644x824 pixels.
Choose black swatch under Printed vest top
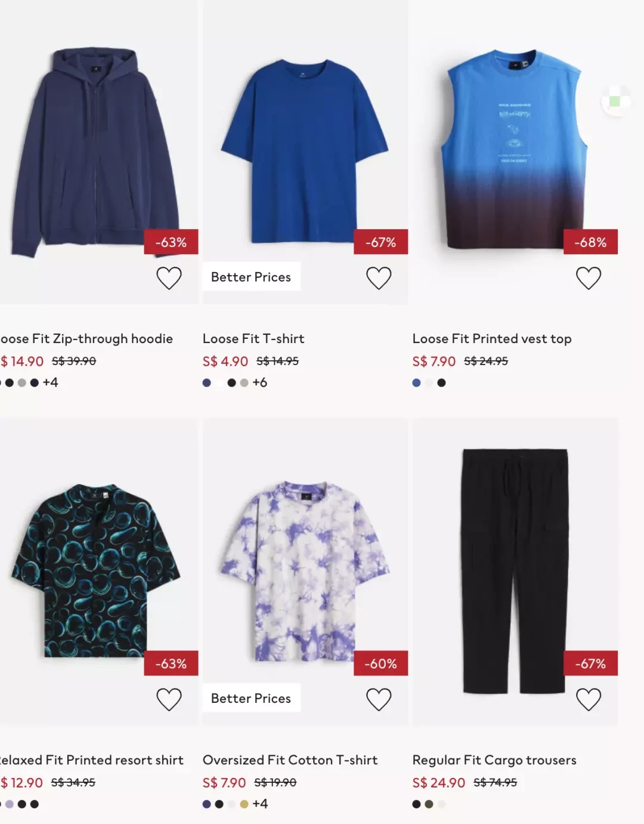[441, 382]
